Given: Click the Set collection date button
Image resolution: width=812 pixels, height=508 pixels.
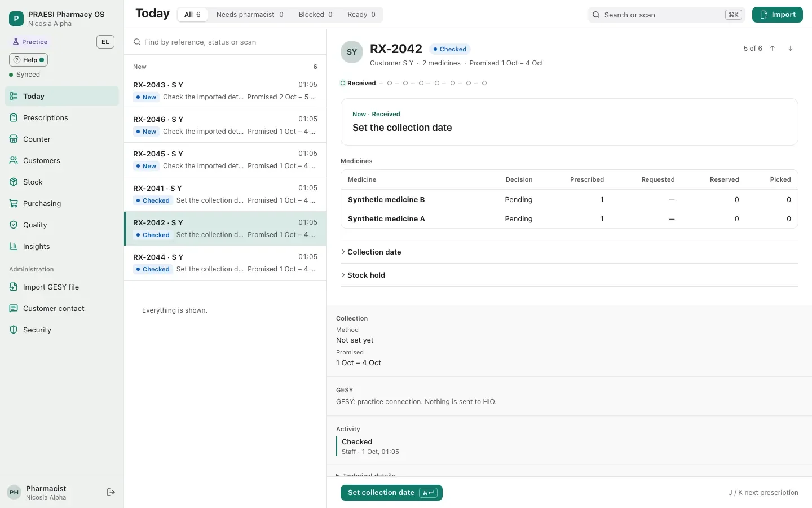Looking at the screenshot, I should click(x=391, y=493).
